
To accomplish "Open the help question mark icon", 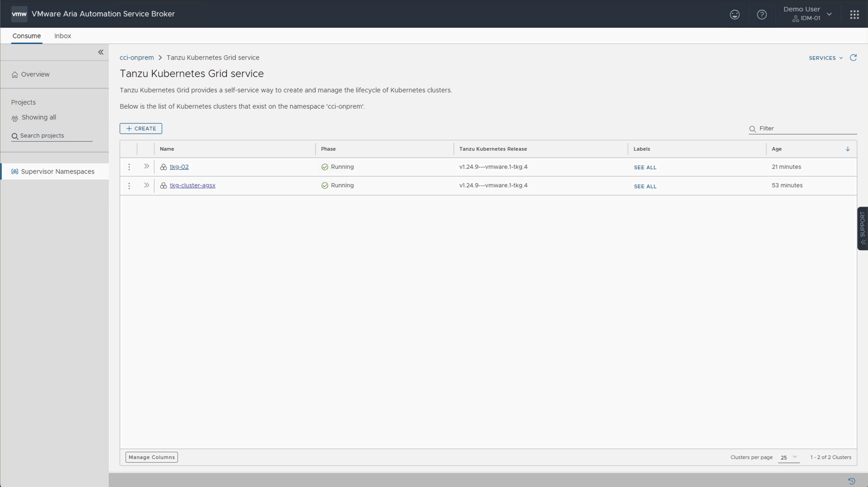I will 761,14.
